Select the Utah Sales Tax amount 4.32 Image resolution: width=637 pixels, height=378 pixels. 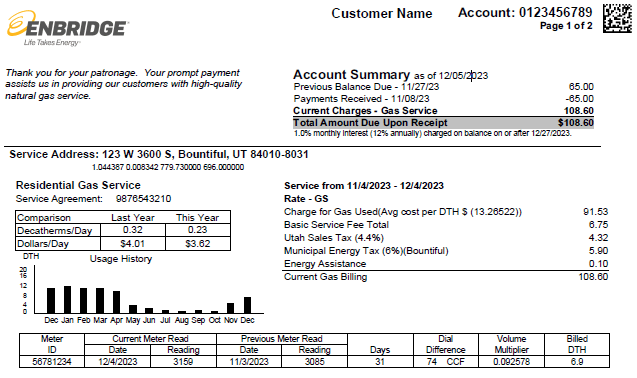(x=598, y=238)
